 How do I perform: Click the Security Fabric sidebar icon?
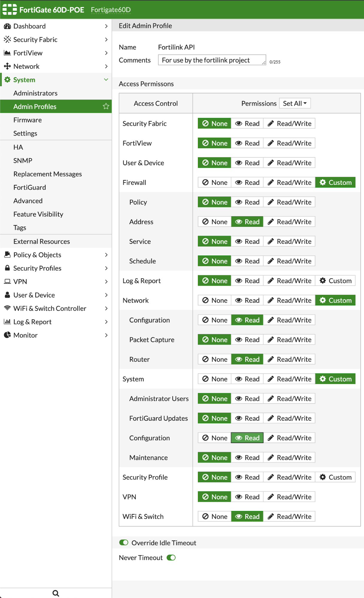tap(7, 39)
